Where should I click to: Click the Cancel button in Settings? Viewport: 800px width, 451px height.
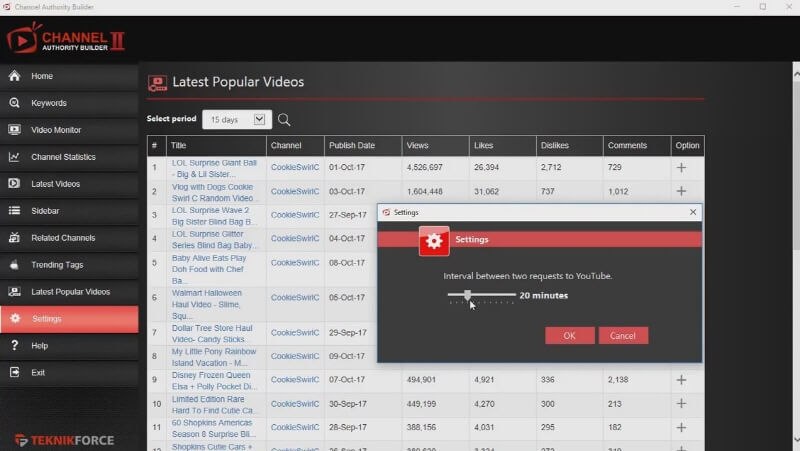tap(623, 335)
